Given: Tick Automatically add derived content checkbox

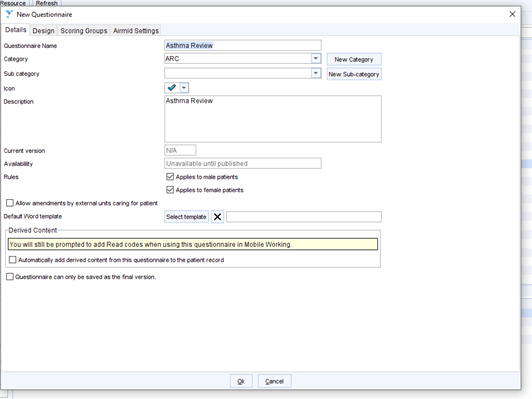Looking at the screenshot, I should click(x=13, y=260).
